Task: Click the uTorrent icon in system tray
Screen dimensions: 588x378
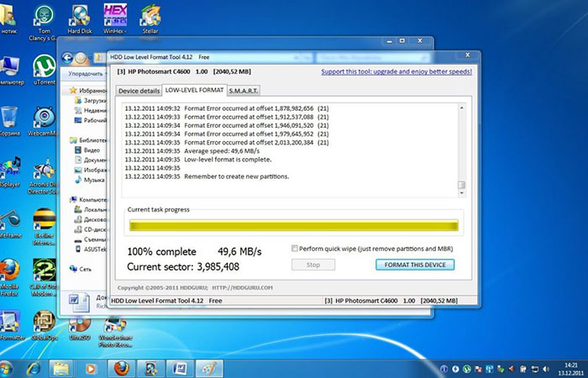Action: tap(466, 370)
